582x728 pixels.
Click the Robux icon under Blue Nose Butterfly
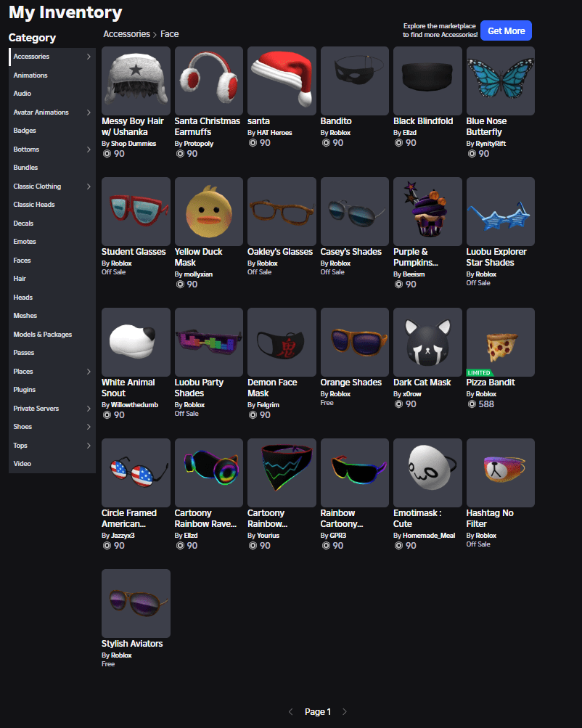pyautogui.click(x=471, y=154)
